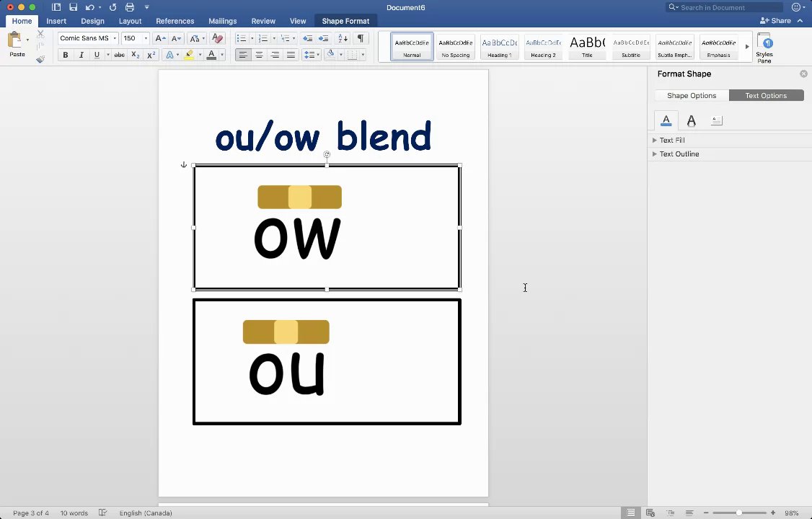812x519 pixels.
Task: Open the Insert ribbon tab
Action: click(x=56, y=21)
